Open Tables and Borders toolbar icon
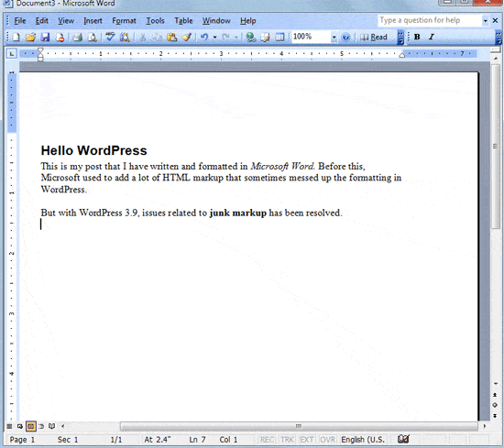Screen dimensions: 504x448 266,38
